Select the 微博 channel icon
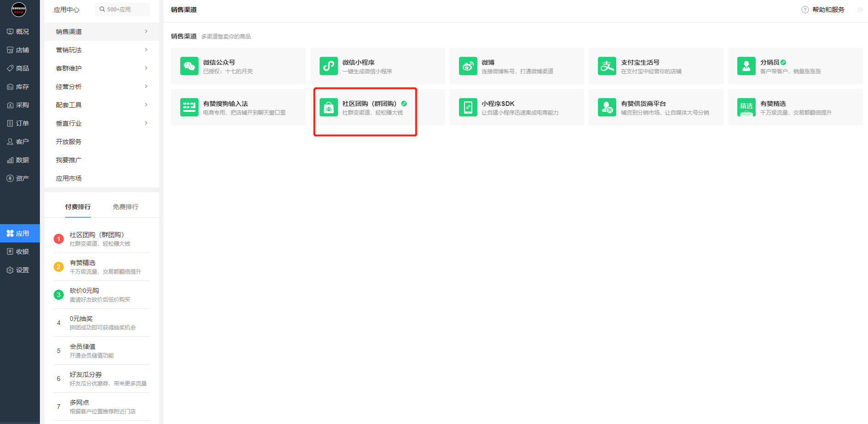 tap(468, 66)
